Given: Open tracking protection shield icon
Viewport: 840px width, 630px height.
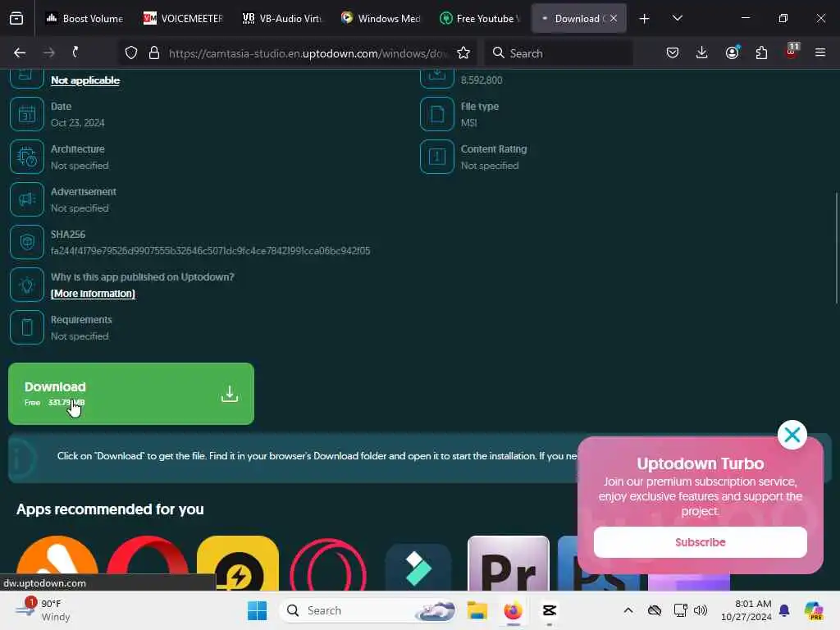Looking at the screenshot, I should pyautogui.click(x=131, y=52).
